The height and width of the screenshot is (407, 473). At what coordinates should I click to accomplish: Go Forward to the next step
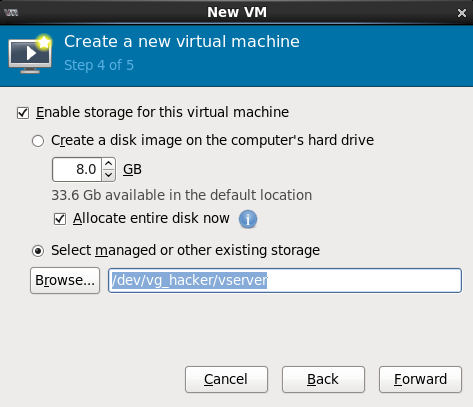(420, 379)
